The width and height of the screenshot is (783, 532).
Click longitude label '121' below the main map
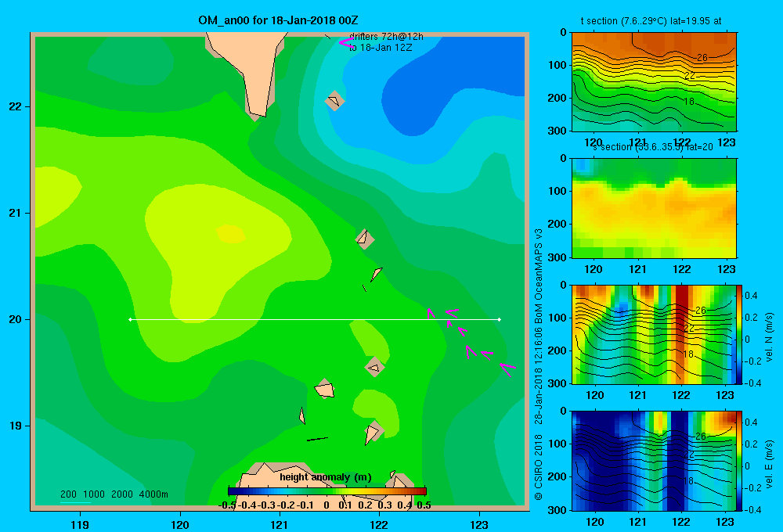[x=280, y=524]
